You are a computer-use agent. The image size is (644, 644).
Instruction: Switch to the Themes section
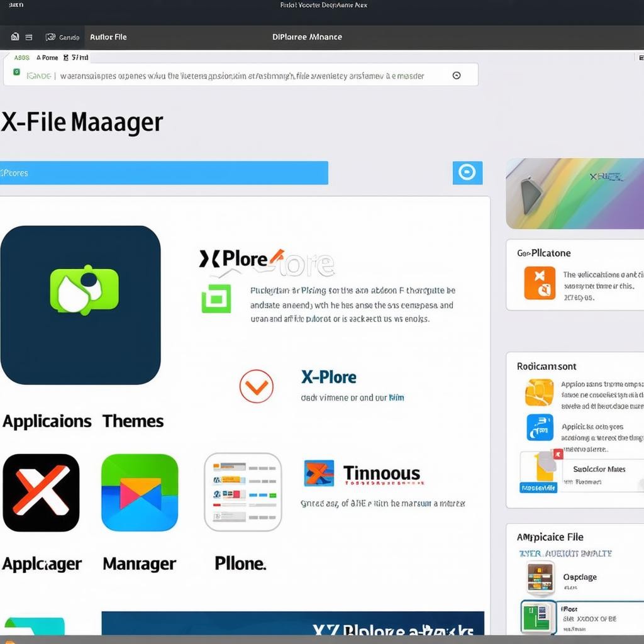pos(133,421)
